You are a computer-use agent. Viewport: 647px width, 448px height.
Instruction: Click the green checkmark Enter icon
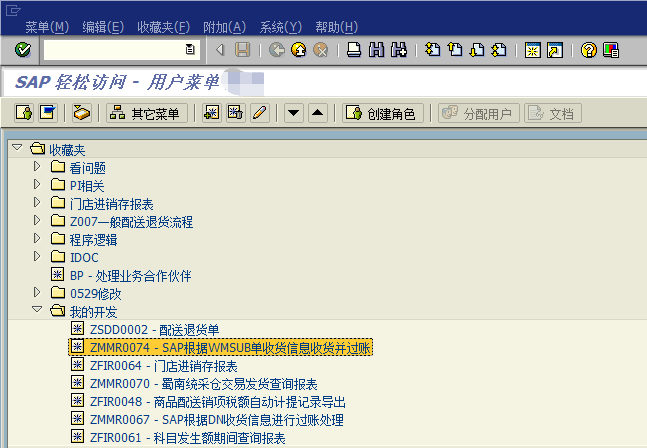[23, 50]
